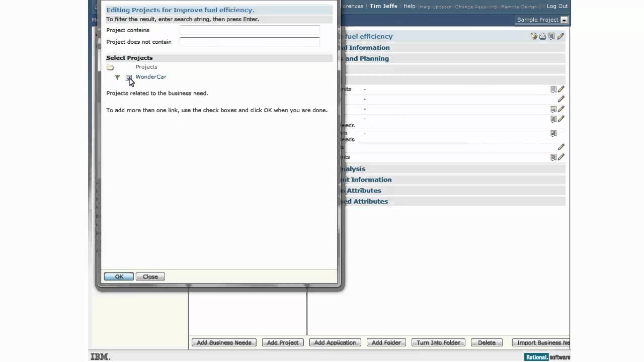
Task: Open the WonderCar project link
Action: (x=151, y=77)
